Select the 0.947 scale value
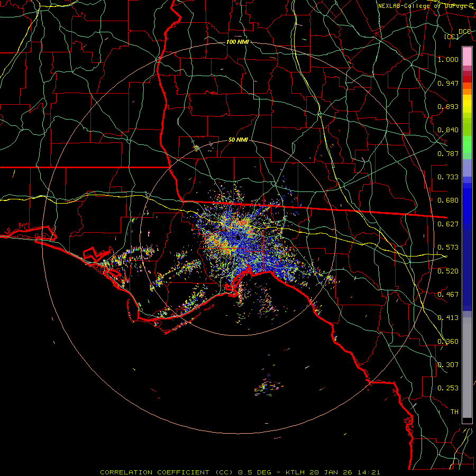This screenshot has height=476, width=476. 448,83
